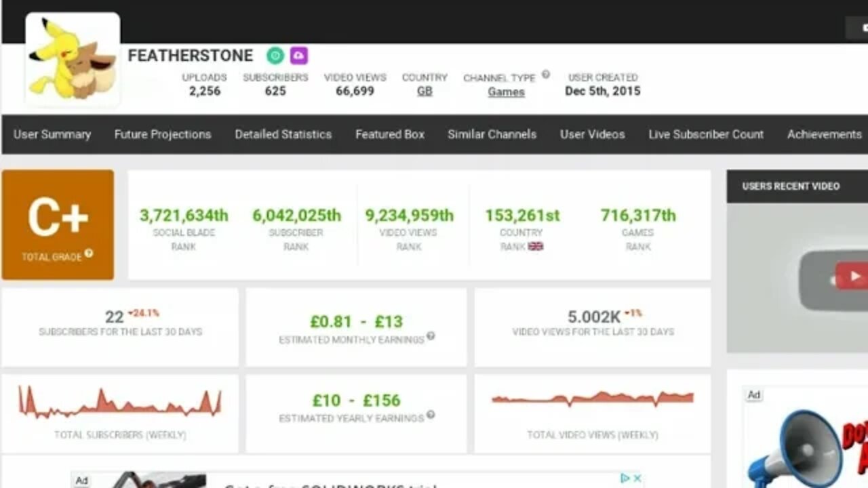Open the help icon next to Channel Type
This screenshot has height=488, width=868.
(x=546, y=75)
